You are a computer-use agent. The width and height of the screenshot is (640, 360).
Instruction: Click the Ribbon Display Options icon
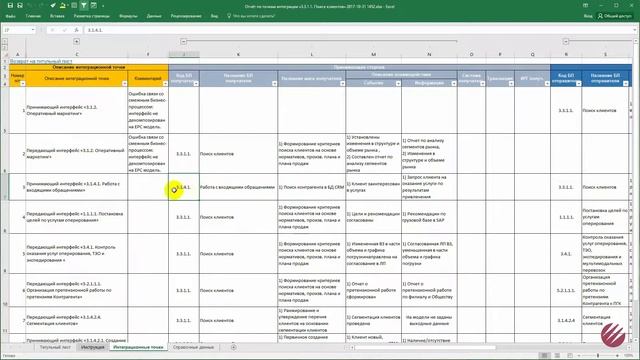tap(585, 6)
